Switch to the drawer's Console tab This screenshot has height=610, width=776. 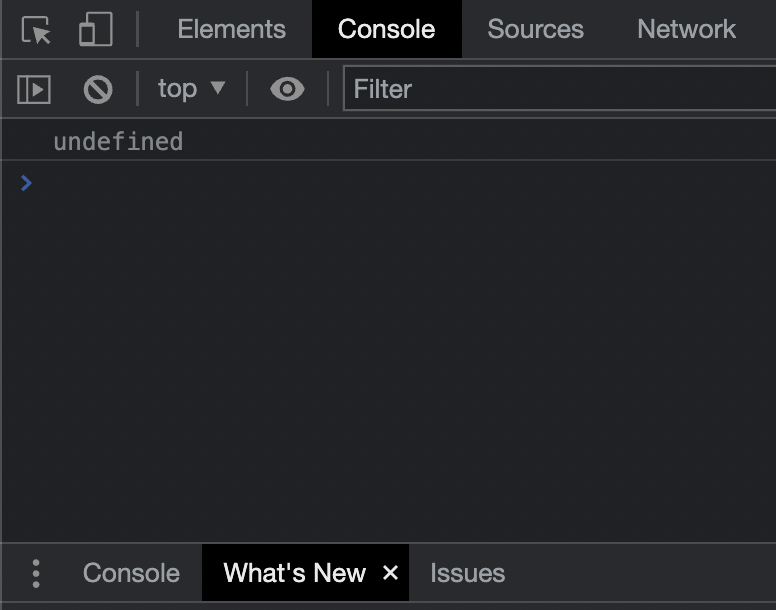[x=131, y=573]
